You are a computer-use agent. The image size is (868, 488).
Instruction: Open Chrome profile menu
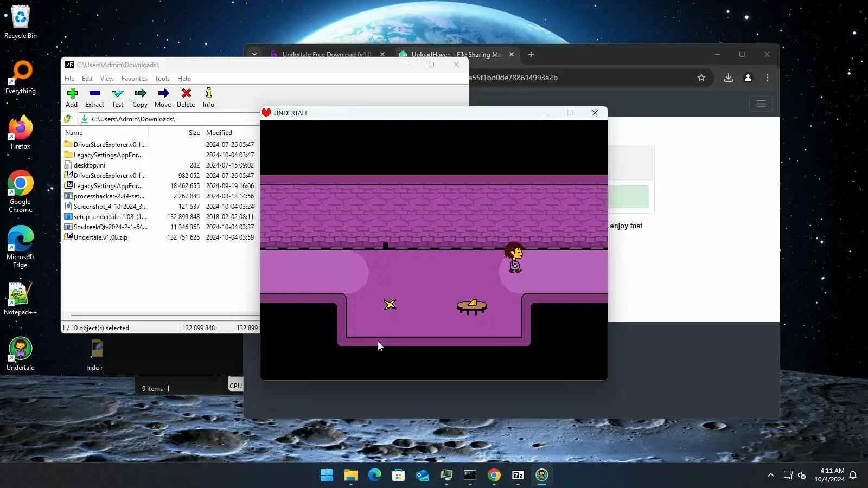point(748,78)
